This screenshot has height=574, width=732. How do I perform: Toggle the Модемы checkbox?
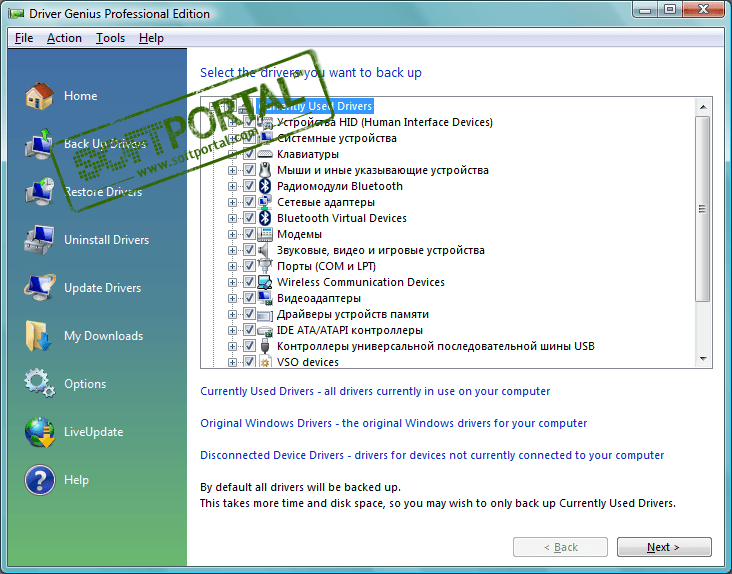(x=249, y=233)
